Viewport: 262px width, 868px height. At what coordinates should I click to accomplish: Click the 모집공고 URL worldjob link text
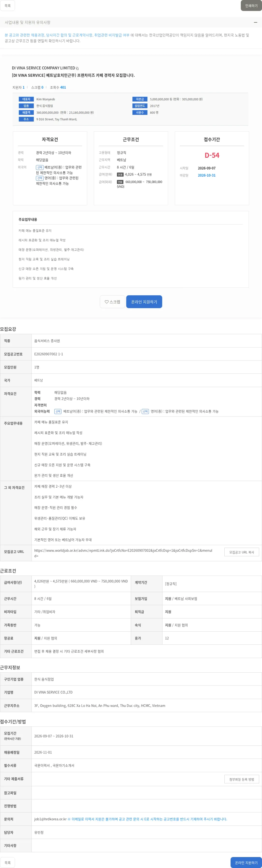123,553
